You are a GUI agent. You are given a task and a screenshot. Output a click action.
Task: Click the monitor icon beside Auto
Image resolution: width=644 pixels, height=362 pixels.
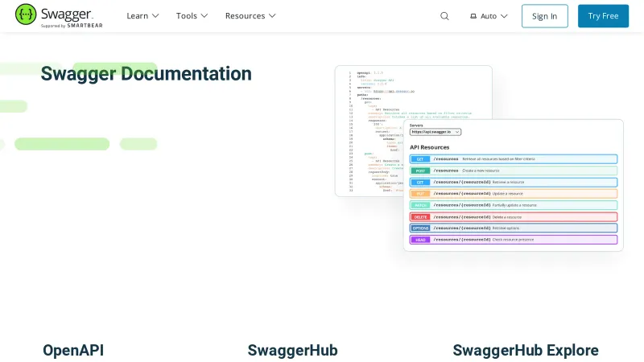click(473, 16)
